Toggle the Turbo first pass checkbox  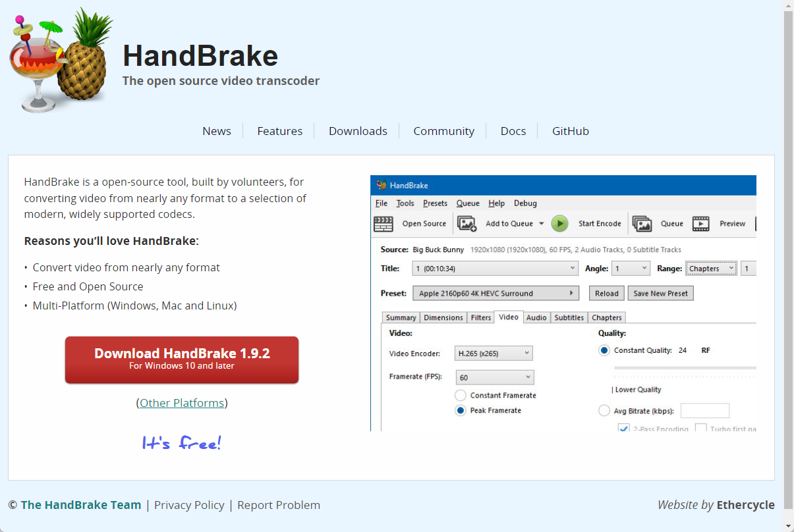pyautogui.click(x=700, y=428)
